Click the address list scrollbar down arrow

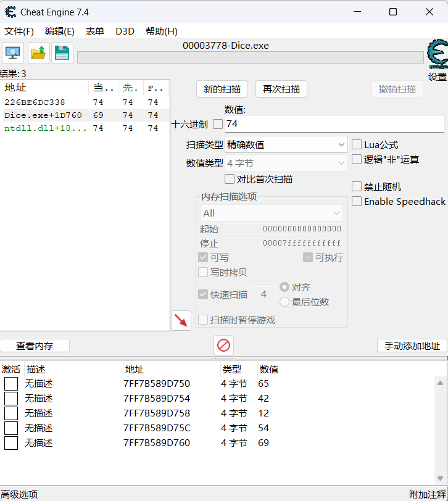(441, 478)
